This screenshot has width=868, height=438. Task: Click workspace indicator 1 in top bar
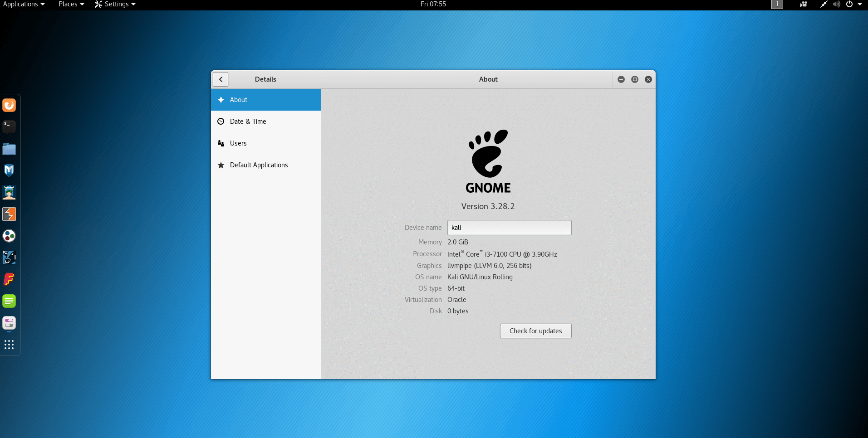point(777,4)
